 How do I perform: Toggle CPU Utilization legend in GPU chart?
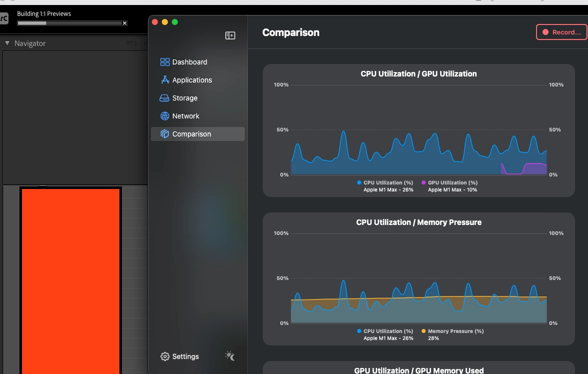point(385,182)
